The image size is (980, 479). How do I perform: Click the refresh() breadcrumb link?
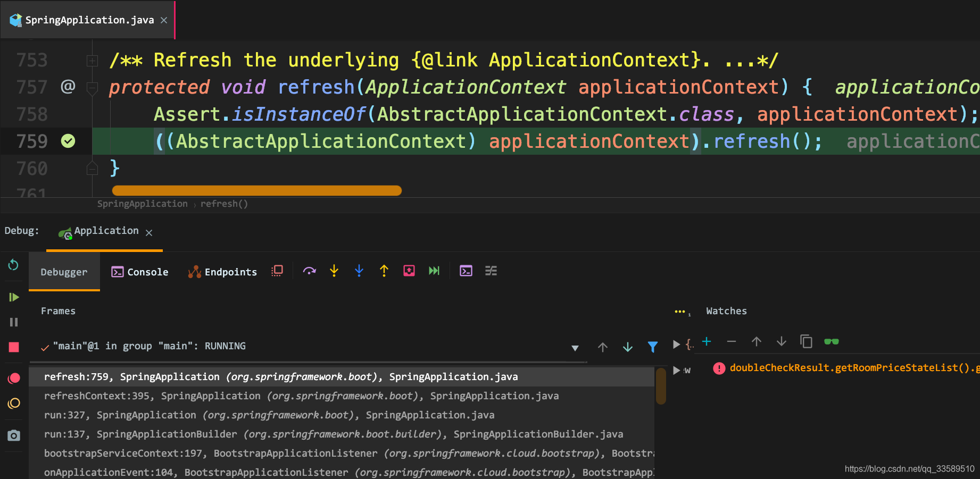(224, 204)
